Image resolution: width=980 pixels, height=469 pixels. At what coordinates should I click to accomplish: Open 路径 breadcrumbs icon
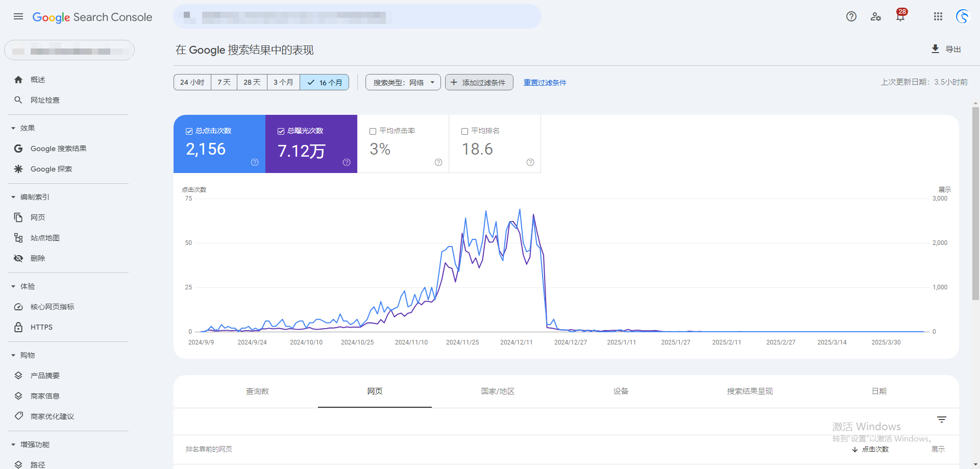point(18,464)
